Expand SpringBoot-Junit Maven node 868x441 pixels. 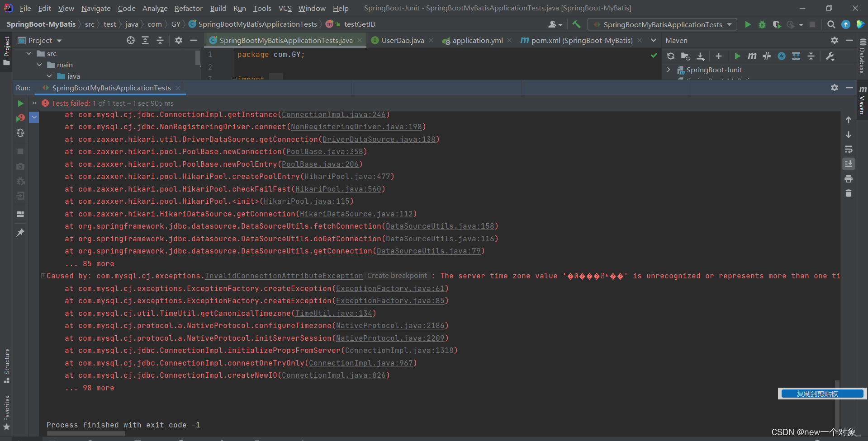pyautogui.click(x=669, y=70)
